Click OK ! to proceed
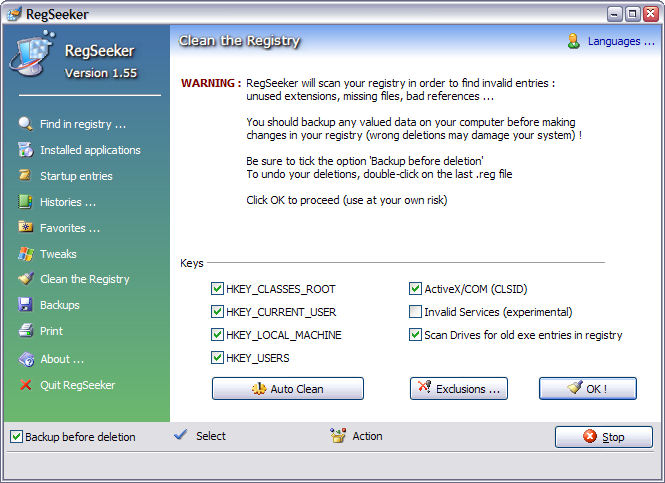 pos(588,388)
